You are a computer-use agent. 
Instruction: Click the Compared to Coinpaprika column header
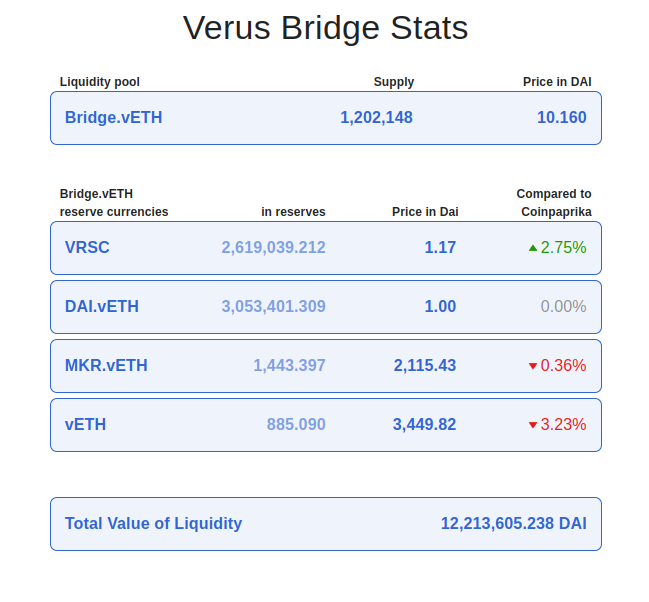click(x=554, y=203)
